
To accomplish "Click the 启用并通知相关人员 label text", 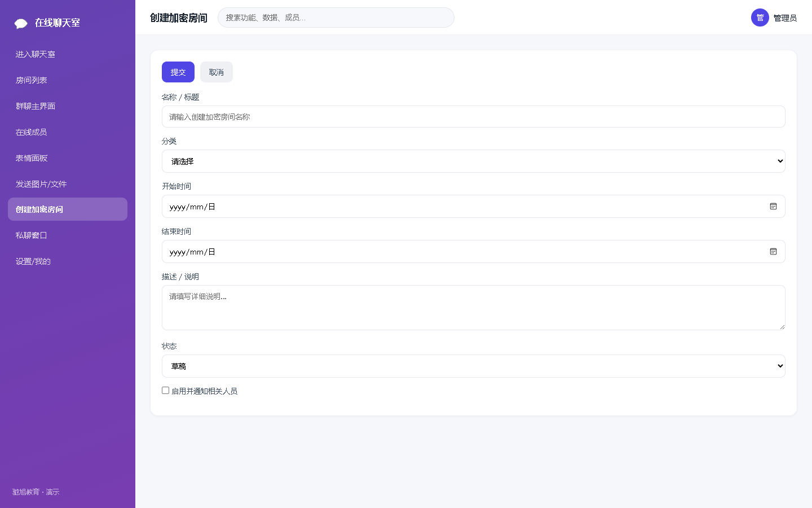I will tap(204, 391).
